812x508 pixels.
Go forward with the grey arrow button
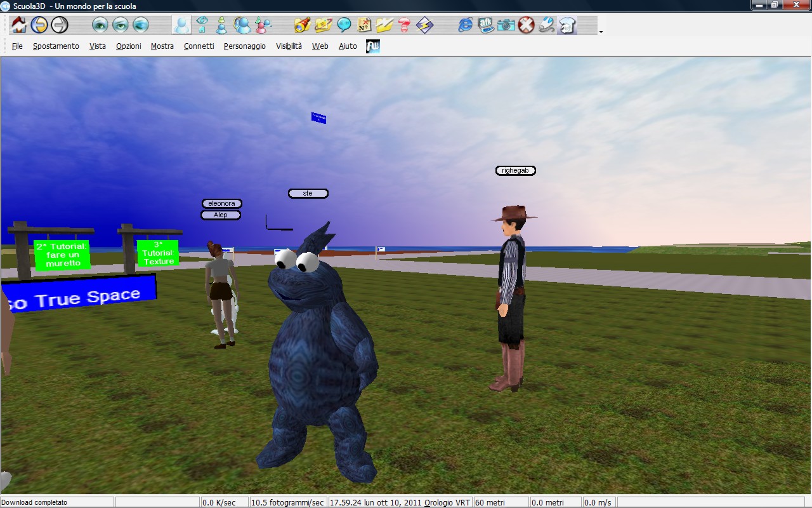coord(60,25)
